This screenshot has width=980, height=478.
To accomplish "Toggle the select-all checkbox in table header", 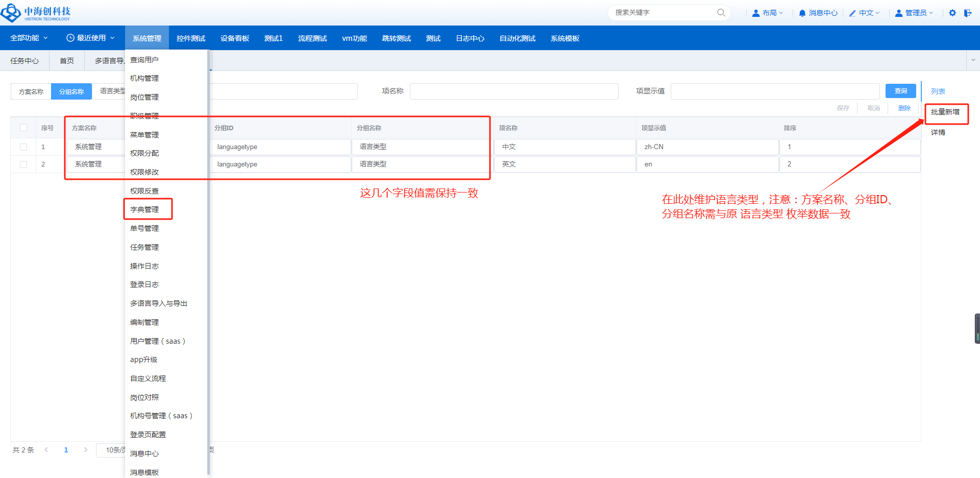I will [x=23, y=128].
